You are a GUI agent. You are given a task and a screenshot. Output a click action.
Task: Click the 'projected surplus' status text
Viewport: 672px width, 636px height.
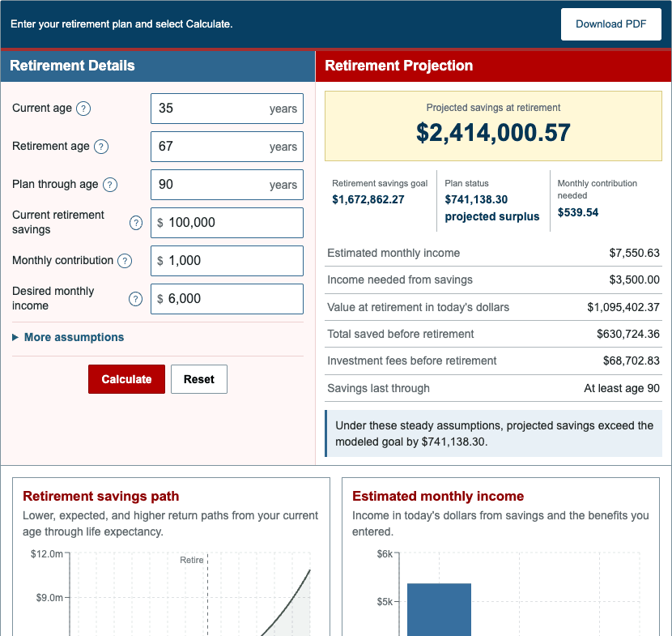click(492, 216)
